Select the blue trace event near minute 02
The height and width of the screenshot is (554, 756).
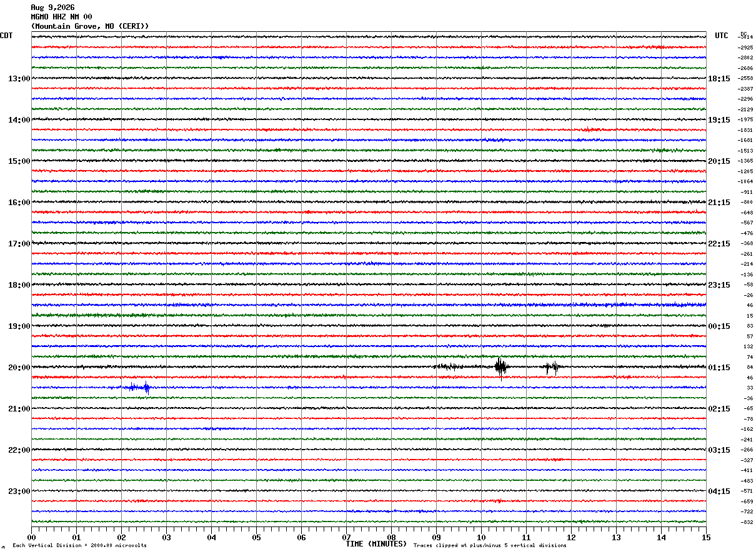pos(137,388)
